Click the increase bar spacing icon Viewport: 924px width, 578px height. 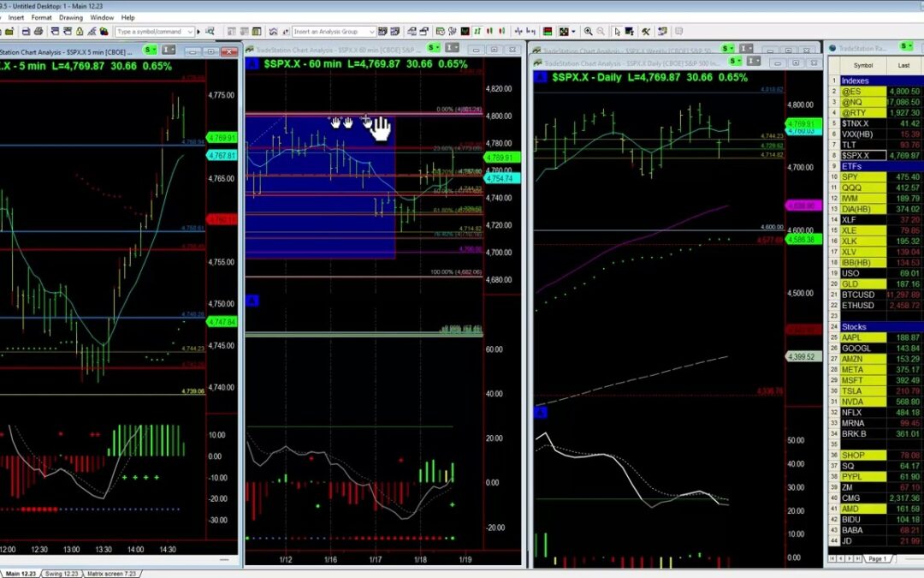[518, 32]
